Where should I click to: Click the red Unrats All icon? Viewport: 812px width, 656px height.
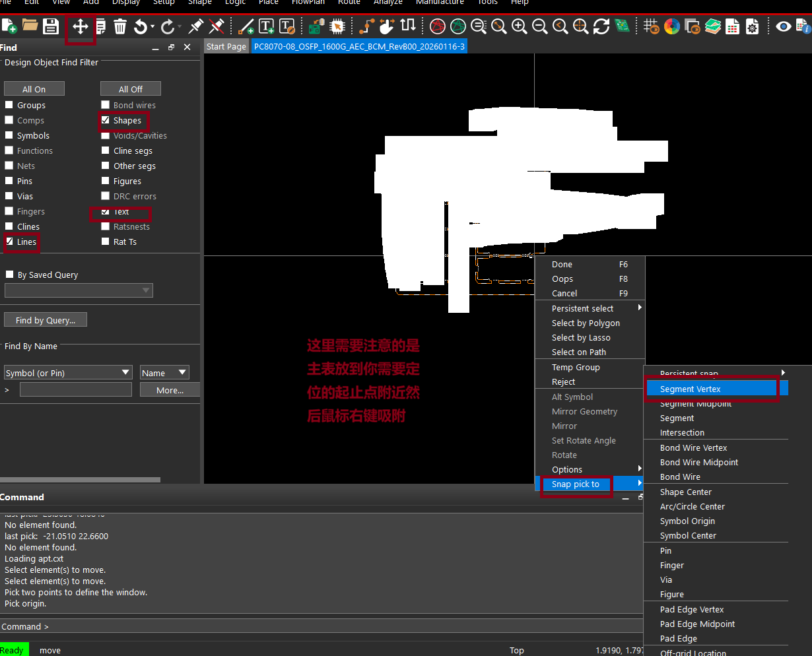click(x=437, y=26)
